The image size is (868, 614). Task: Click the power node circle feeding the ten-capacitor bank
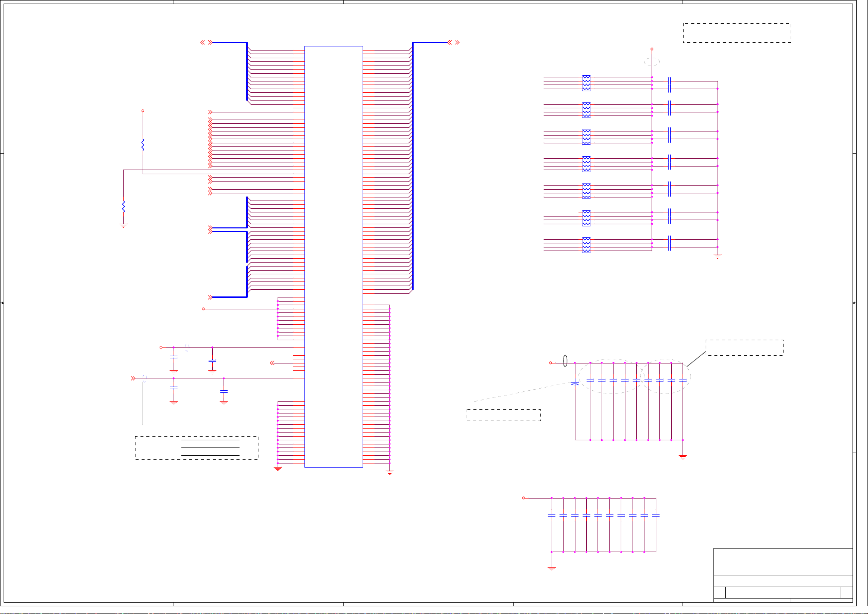coord(524,498)
